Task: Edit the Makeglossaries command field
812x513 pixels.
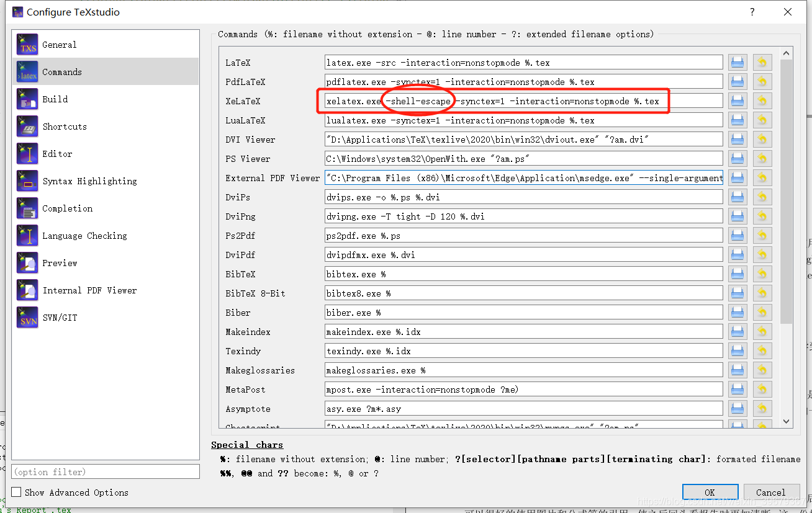Action: [x=523, y=370]
